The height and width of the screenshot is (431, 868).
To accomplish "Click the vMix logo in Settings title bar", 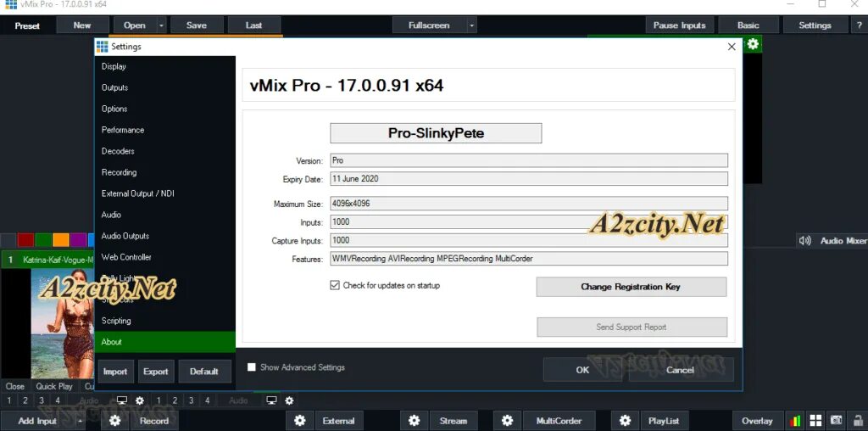I will (x=103, y=47).
